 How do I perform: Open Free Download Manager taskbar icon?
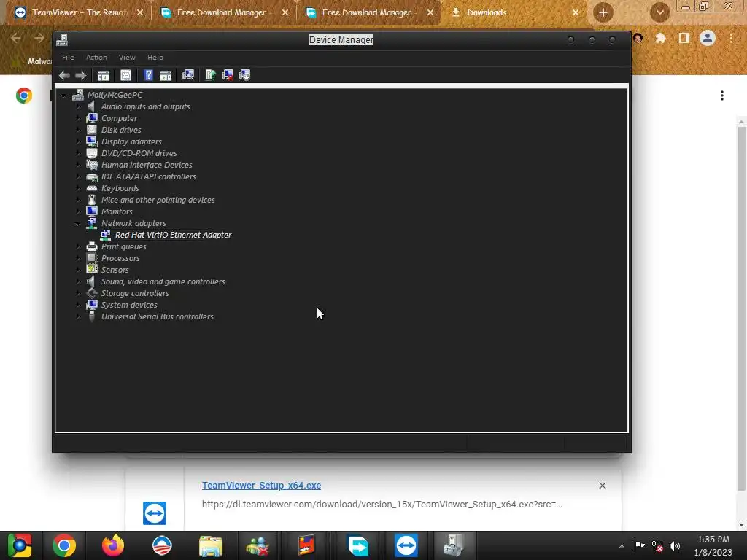point(357,545)
